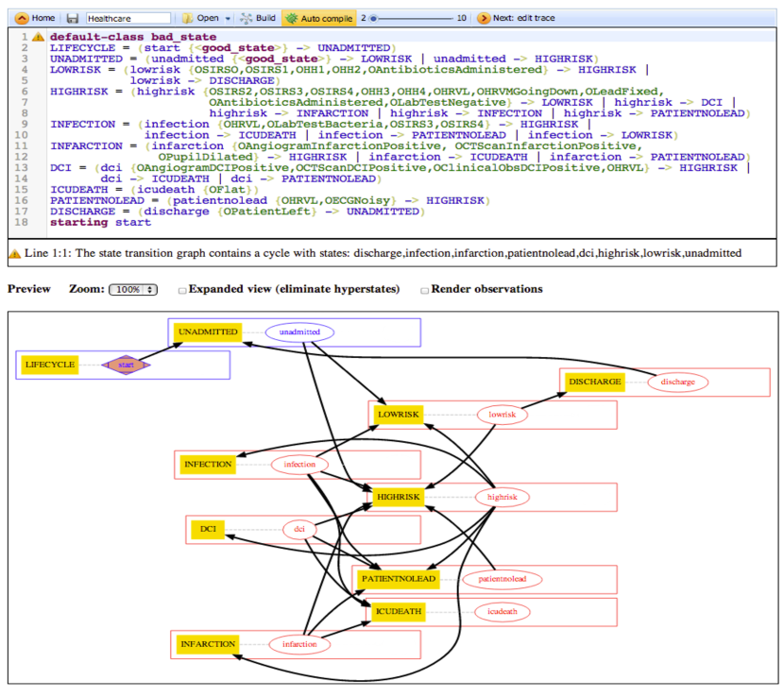The height and width of the screenshot is (697, 784).
Task: Expand the Open dropdown arrow
Action: tap(229, 18)
